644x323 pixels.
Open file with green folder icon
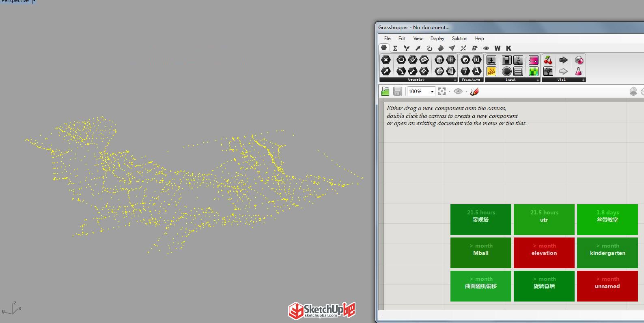[385, 91]
